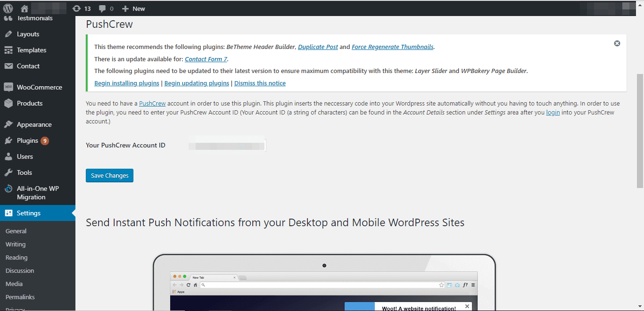Go to Media settings submenu
644x311 pixels.
pyautogui.click(x=14, y=284)
